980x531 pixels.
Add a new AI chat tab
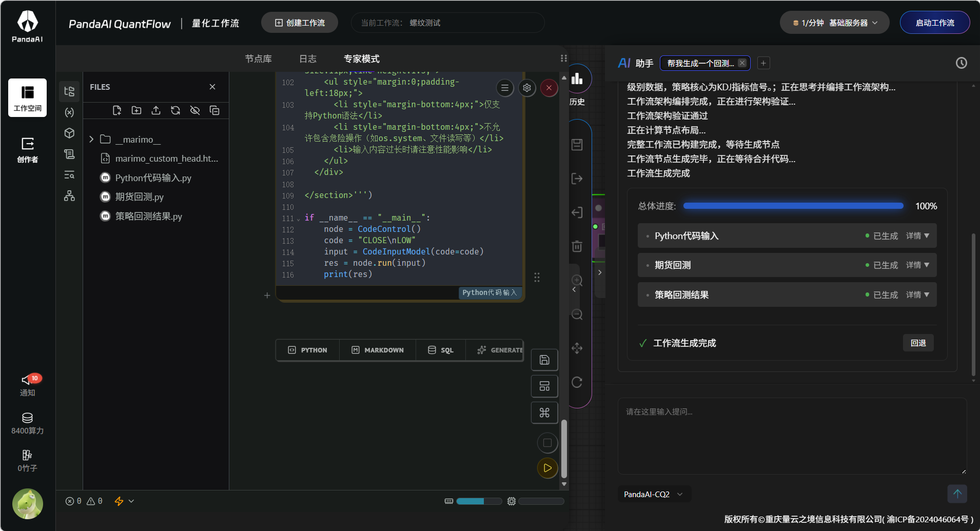pos(763,63)
